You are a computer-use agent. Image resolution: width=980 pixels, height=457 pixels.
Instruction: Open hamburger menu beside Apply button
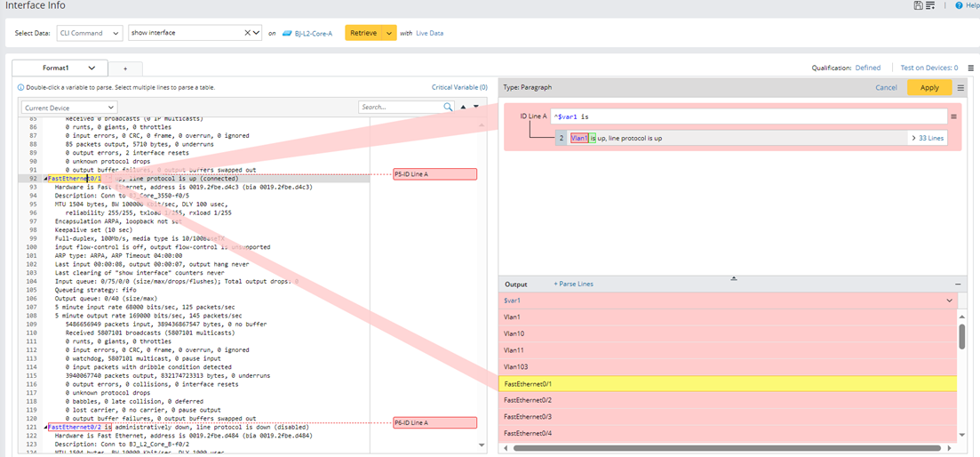click(960, 88)
